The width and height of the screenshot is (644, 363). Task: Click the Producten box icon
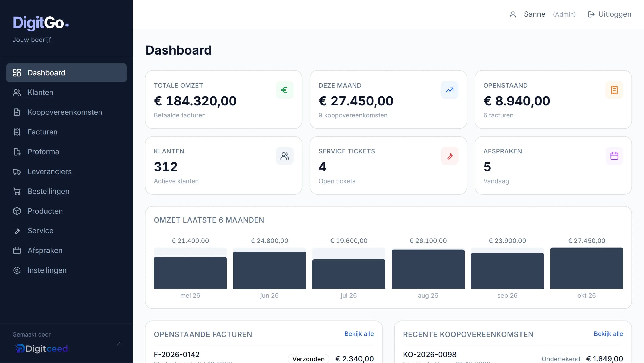pos(17,211)
